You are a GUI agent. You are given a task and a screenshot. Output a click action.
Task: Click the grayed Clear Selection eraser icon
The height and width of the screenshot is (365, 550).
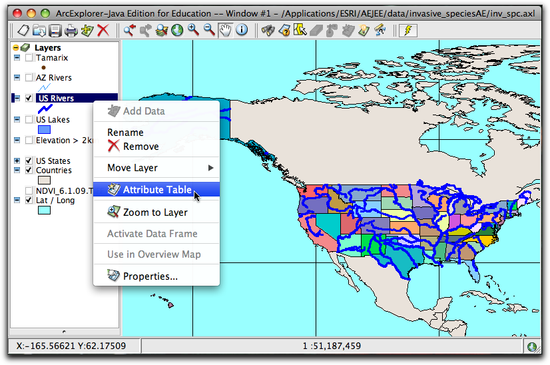[316, 30]
